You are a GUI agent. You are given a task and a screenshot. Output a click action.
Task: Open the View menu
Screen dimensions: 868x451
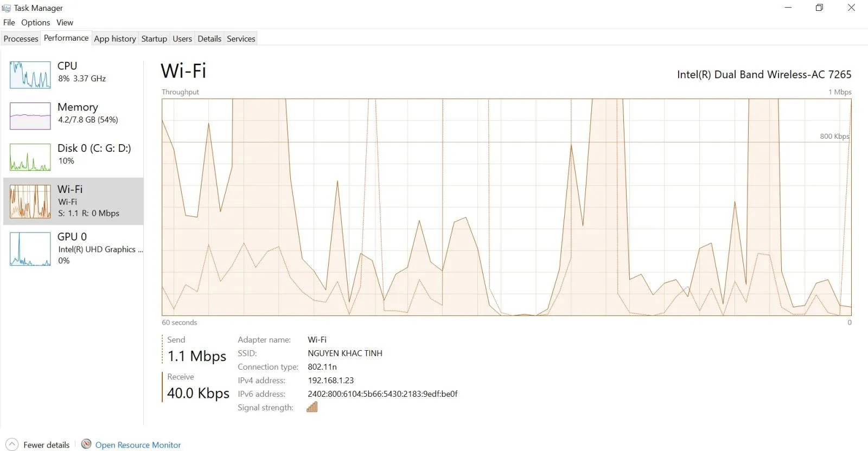[65, 22]
